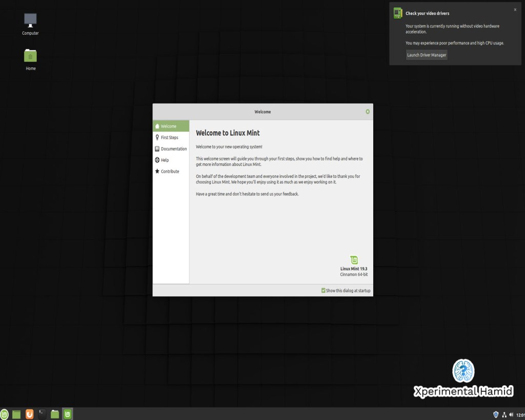
Task: Click the 'Check your video drivers' notification title
Action: click(x=427, y=13)
